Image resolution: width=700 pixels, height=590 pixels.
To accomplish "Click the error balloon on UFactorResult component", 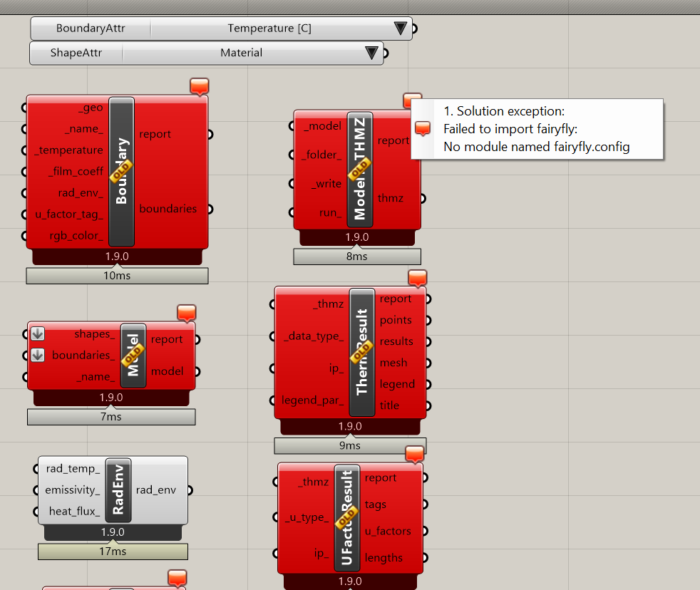I will point(414,454).
